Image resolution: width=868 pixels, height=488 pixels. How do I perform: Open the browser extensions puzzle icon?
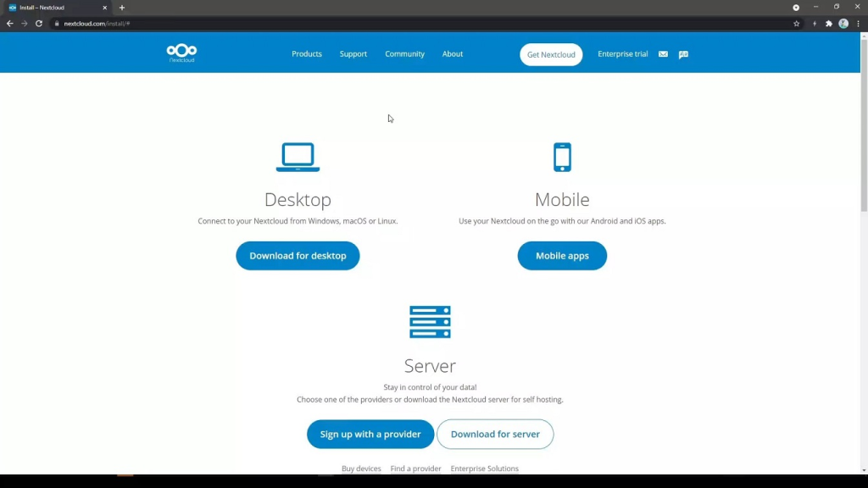829,24
